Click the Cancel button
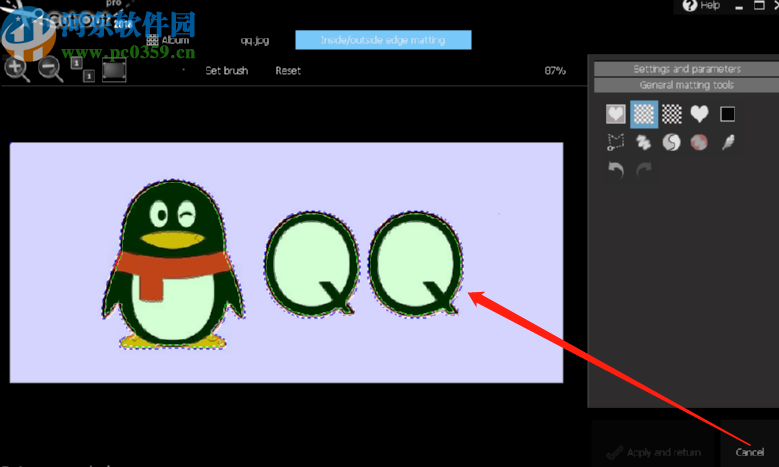779x467 pixels. (x=750, y=452)
